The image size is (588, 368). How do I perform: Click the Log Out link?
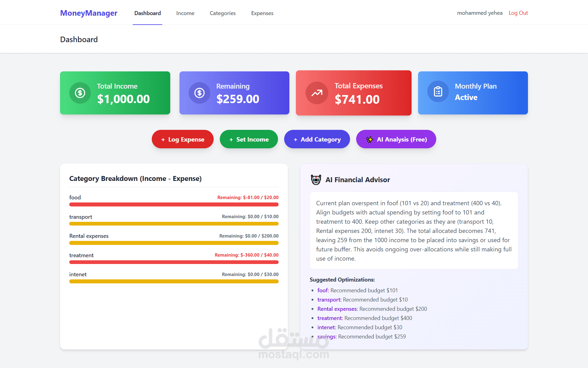click(518, 13)
